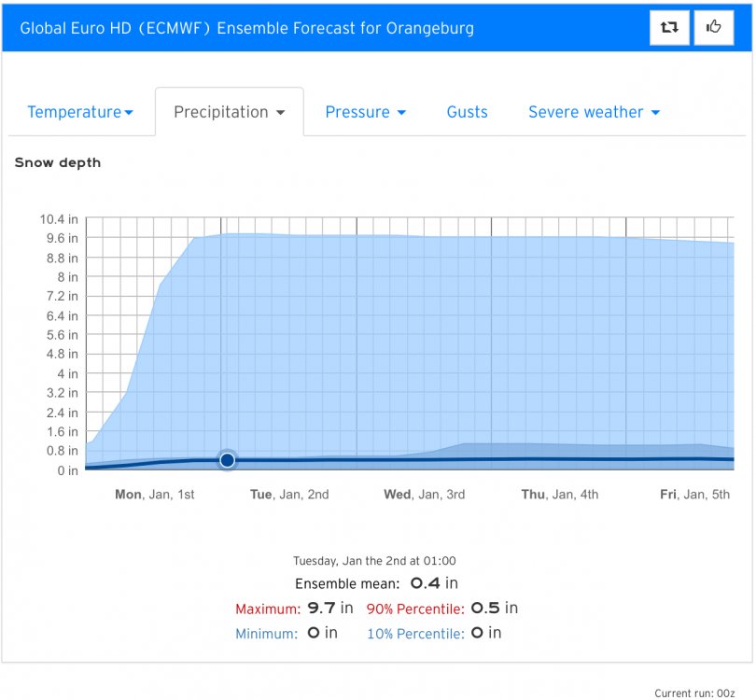Viewport: 756px width, 700px height.
Task: Click the 10.4 in y-axis label
Action: pos(59,219)
